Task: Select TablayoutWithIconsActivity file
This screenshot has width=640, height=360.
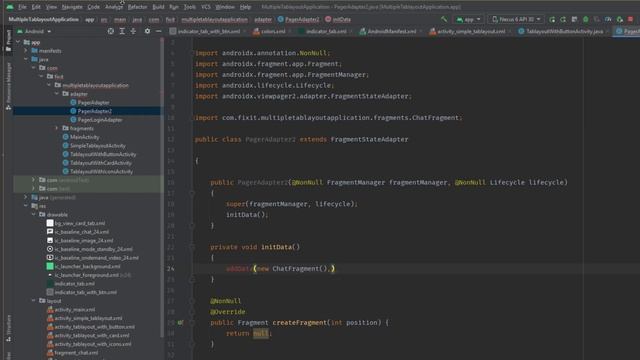Action: pos(101,171)
